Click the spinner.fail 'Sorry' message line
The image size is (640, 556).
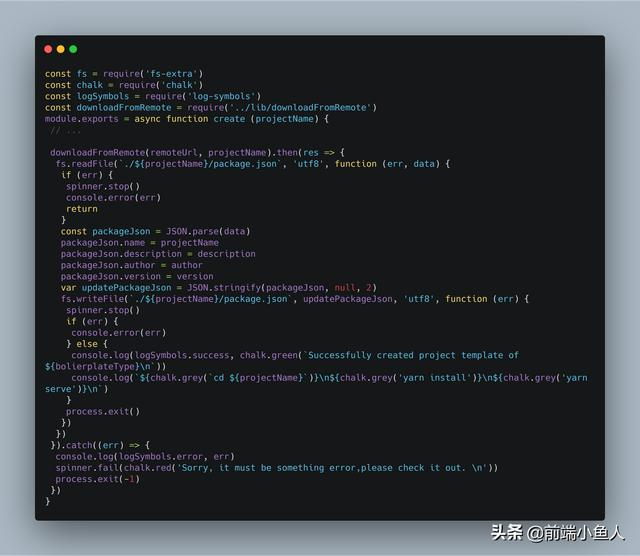pyautogui.click(x=276, y=468)
